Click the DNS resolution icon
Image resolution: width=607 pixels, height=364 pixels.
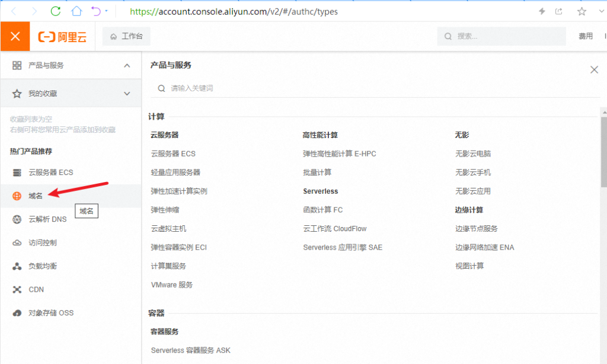click(x=17, y=219)
